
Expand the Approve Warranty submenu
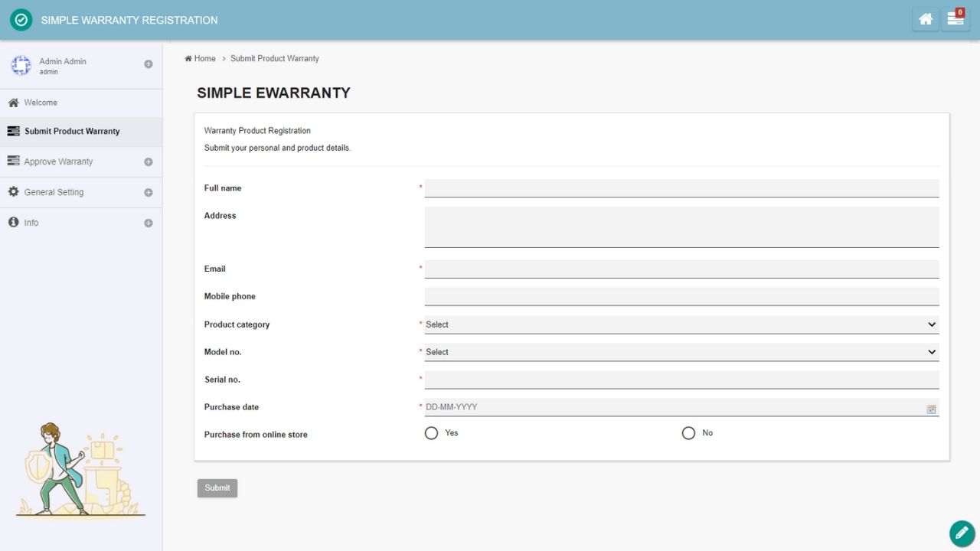tap(149, 162)
